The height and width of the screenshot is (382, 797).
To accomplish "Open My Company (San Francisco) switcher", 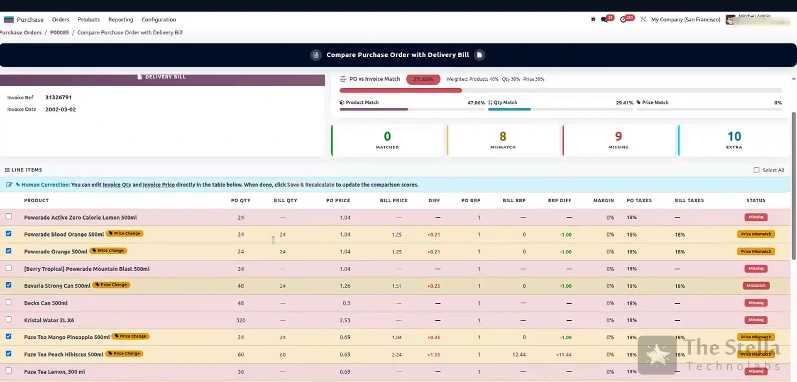I will [x=685, y=20].
